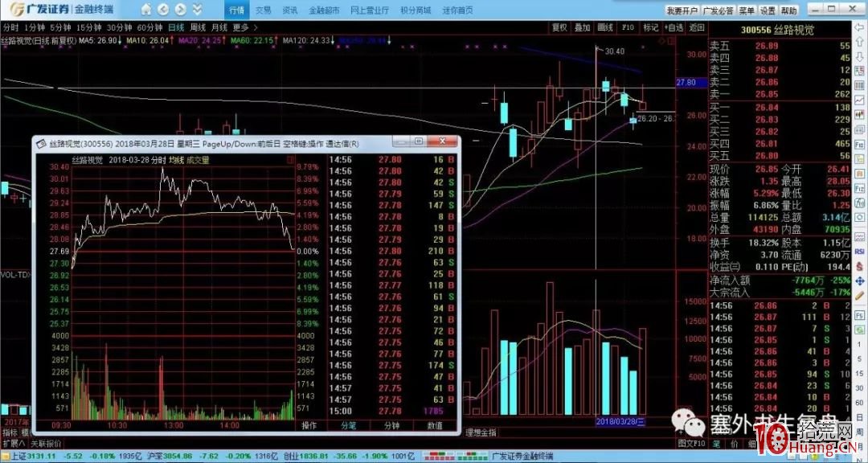Click the 广发必答 button

pos(718,10)
